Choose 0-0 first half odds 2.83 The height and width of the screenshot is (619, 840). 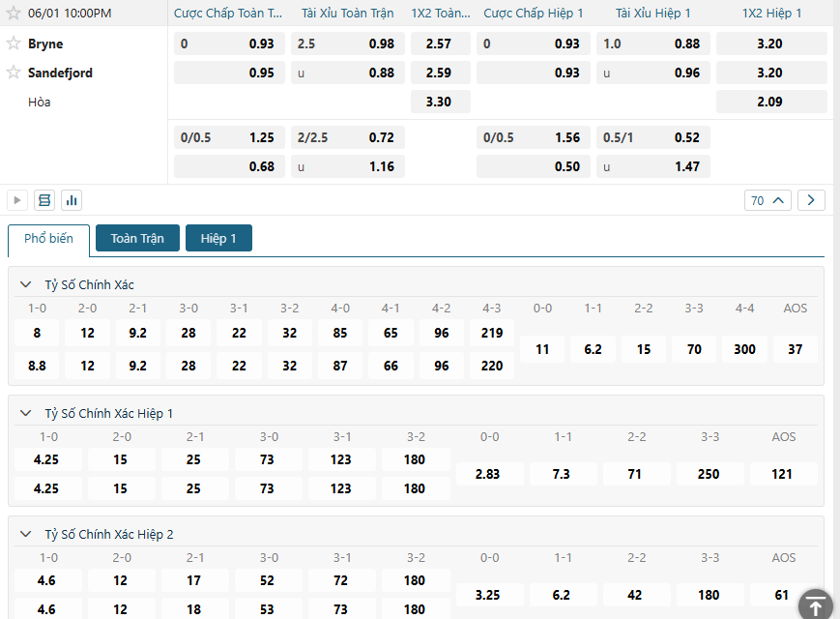[x=490, y=474]
